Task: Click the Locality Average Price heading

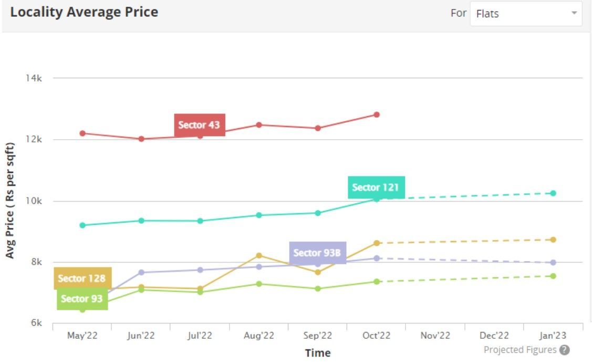Action: pos(84,12)
